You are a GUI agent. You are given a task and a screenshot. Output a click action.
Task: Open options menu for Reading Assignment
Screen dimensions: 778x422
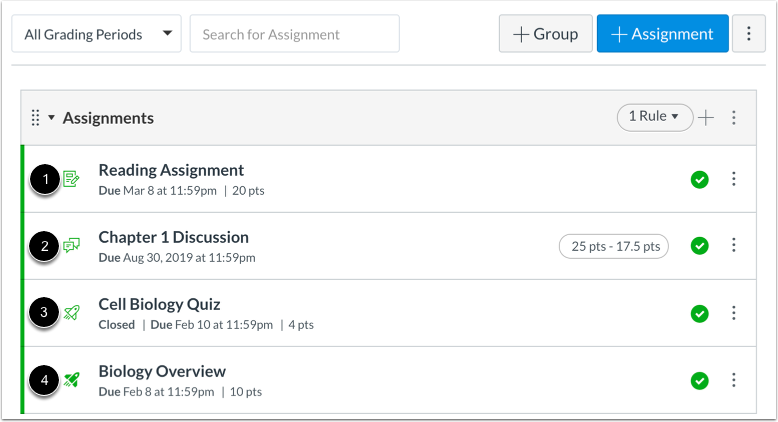click(x=734, y=179)
